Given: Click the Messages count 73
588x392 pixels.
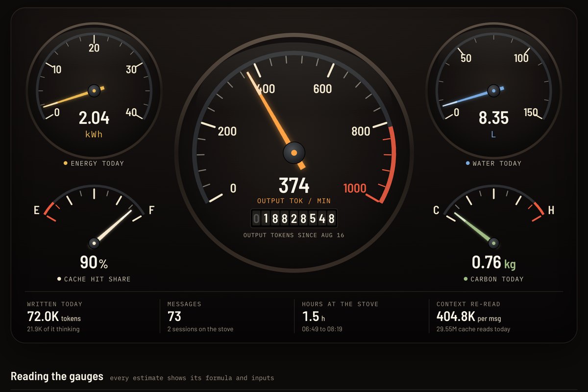Looking at the screenshot, I should pos(174,317).
